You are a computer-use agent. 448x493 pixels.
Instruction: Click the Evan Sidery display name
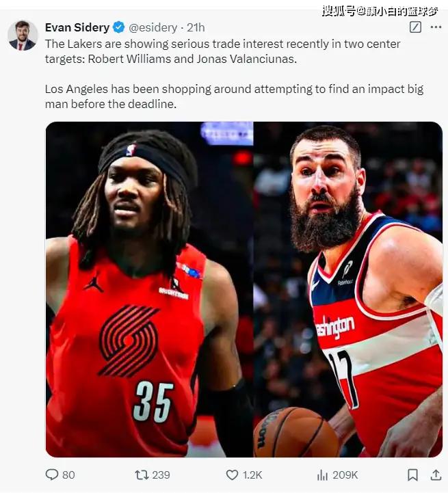(x=77, y=27)
